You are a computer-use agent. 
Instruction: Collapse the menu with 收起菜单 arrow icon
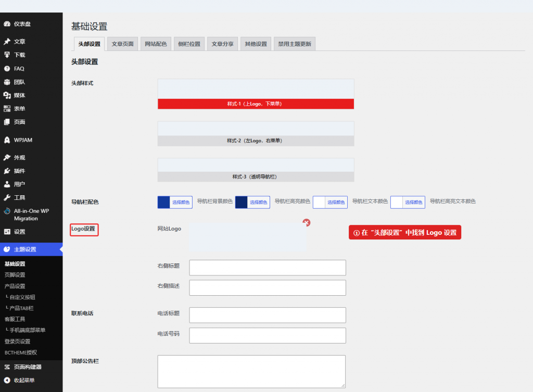(7, 381)
